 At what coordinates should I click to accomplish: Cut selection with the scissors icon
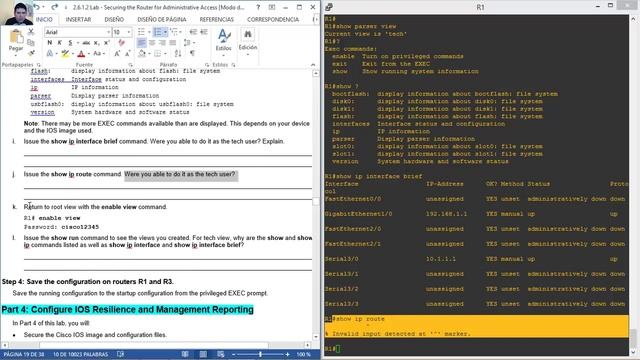pyautogui.click(x=31, y=32)
